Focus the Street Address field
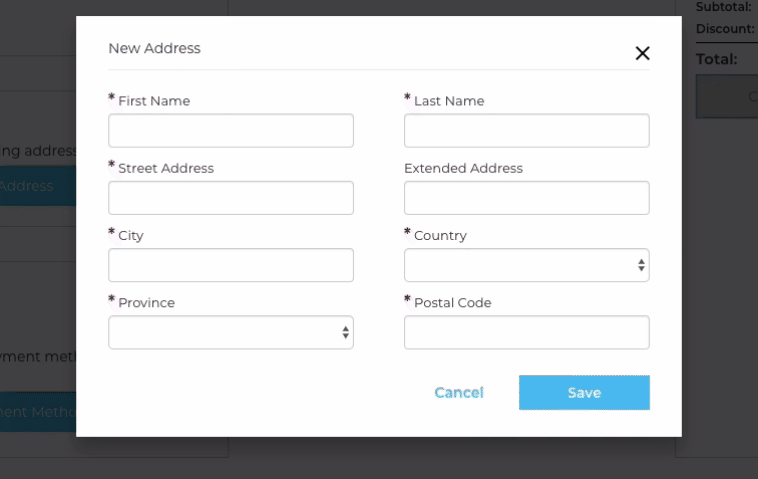 click(x=231, y=198)
